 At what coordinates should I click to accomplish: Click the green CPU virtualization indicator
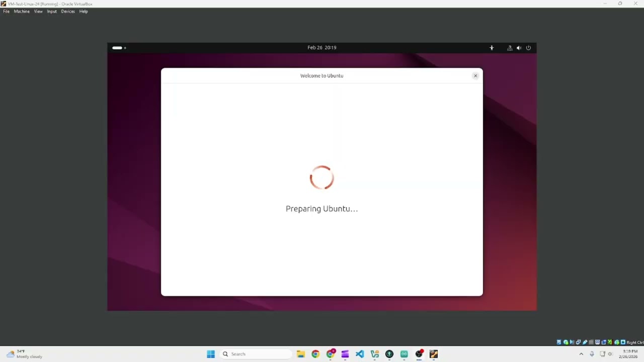[610, 342]
